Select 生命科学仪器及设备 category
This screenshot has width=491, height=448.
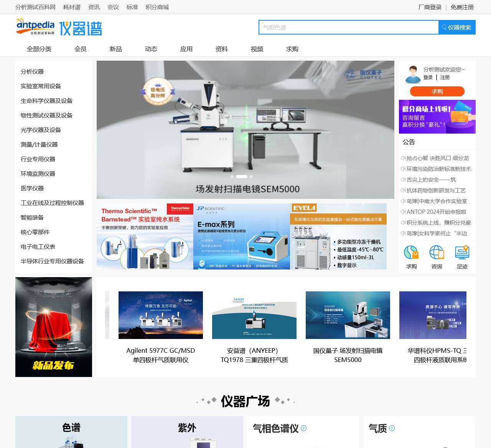coord(46,101)
